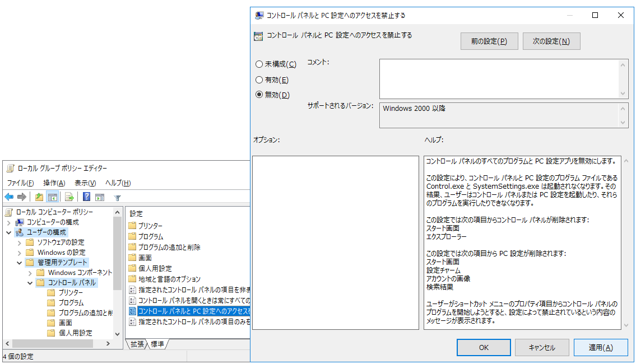Screen dimensions: 636x364
Task: Open the ファイル(F) menu
Action: [x=20, y=183]
